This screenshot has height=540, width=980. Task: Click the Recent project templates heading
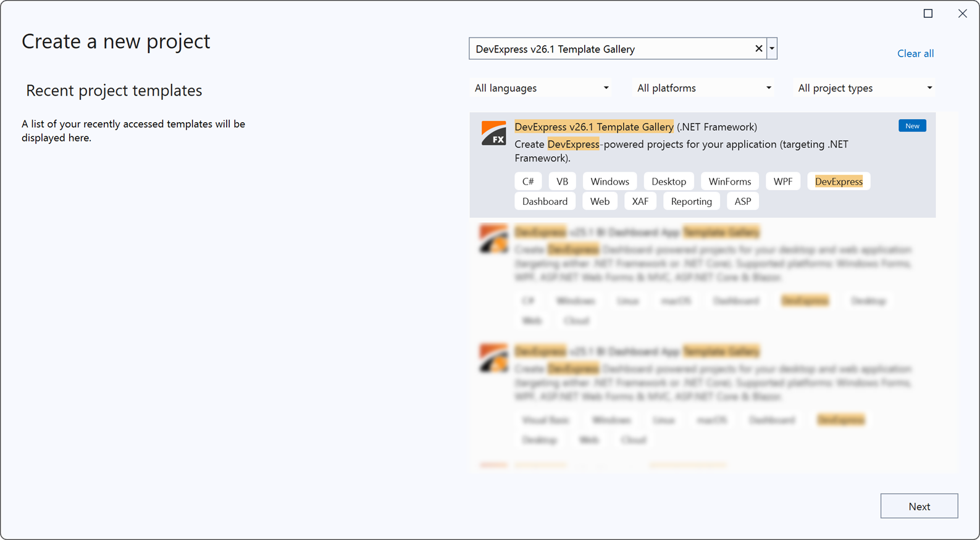tap(114, 91)
